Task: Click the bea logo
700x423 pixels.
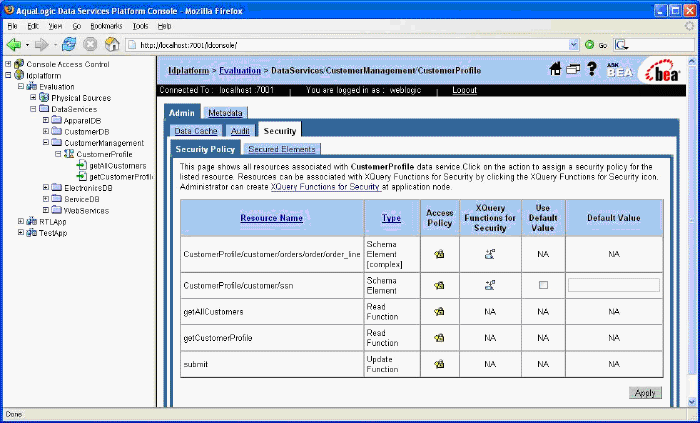Action: [x=662, y=70]
